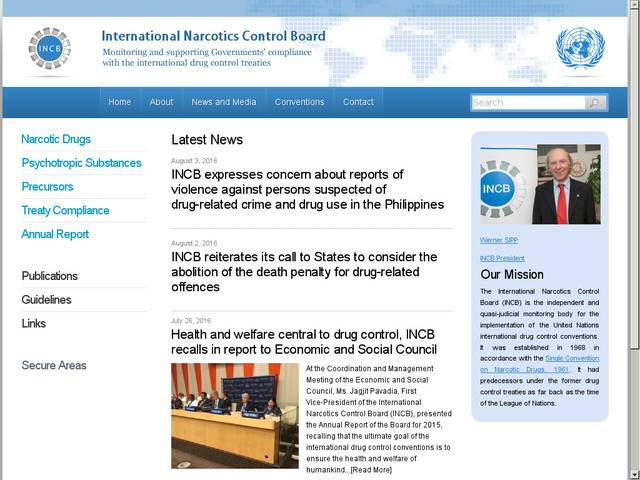The width and height of the screenshot is (640, 480).
Task: Open the Health and welfare news headline
Action: coord(304,342)
